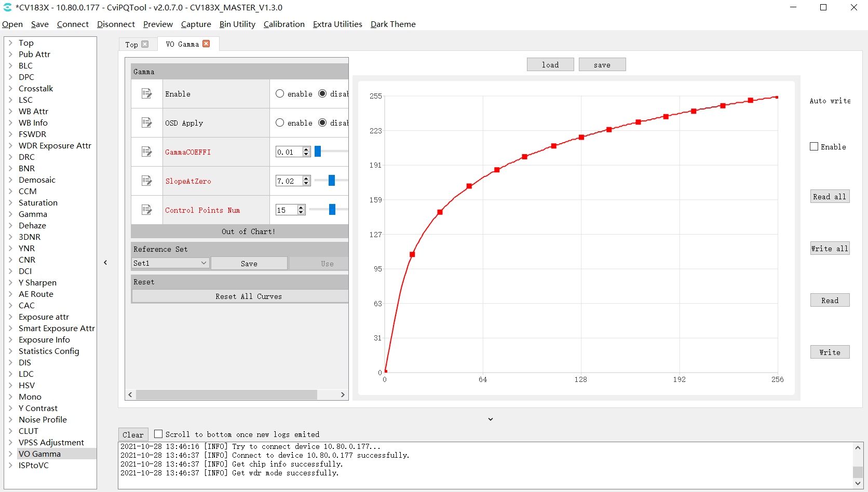
Task: Click the Read button
Action: click(x=830, y=300)
